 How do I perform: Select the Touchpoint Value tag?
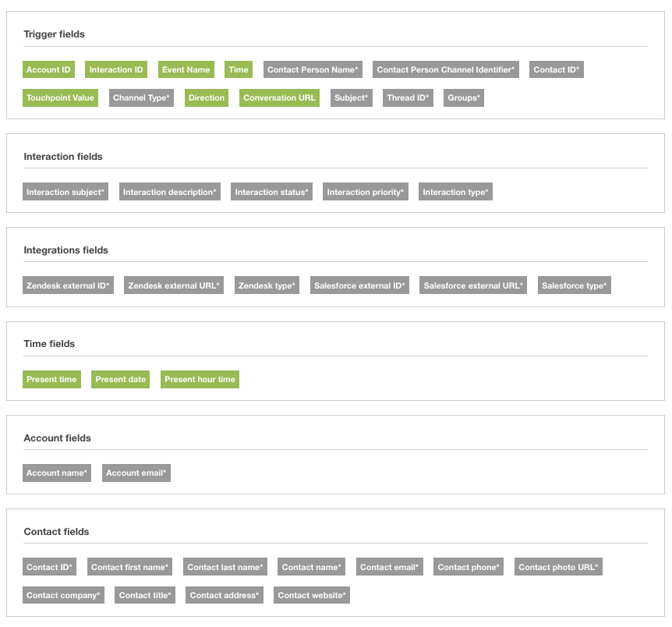click(x=60, y=98)
